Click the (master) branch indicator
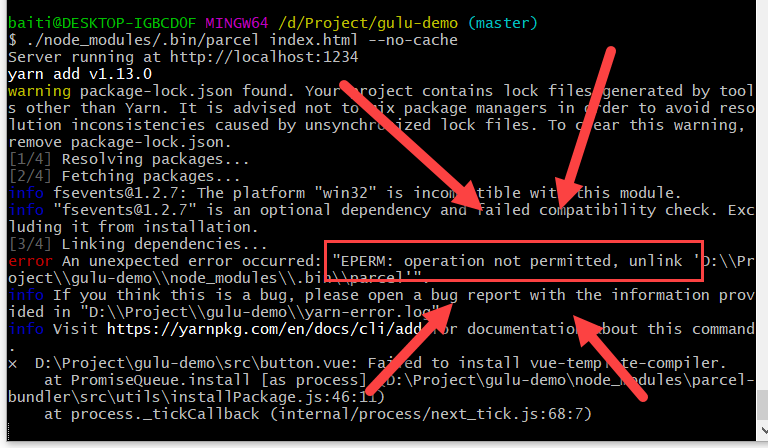Screen dimensions: 768x448 click(x=503, y=23)
